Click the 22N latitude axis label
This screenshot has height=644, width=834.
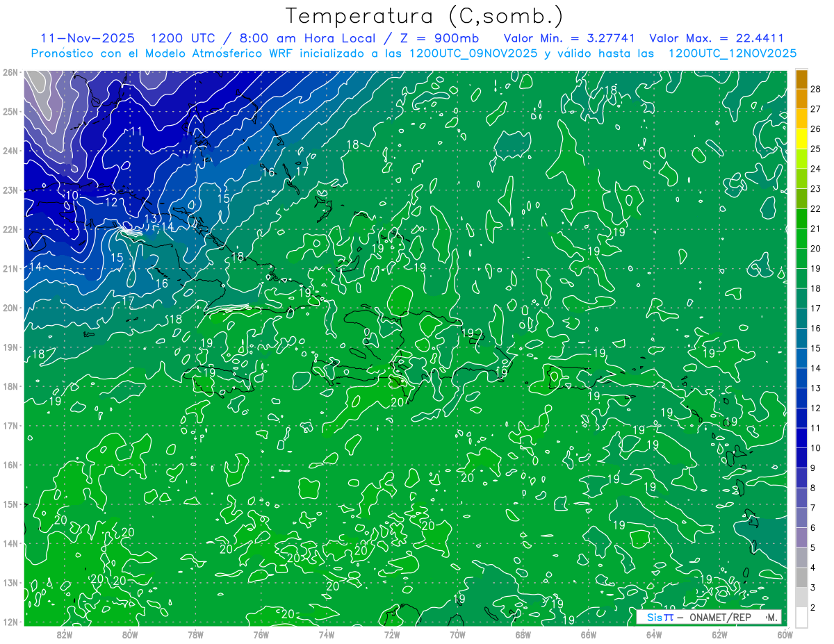(x=10, y=229)
